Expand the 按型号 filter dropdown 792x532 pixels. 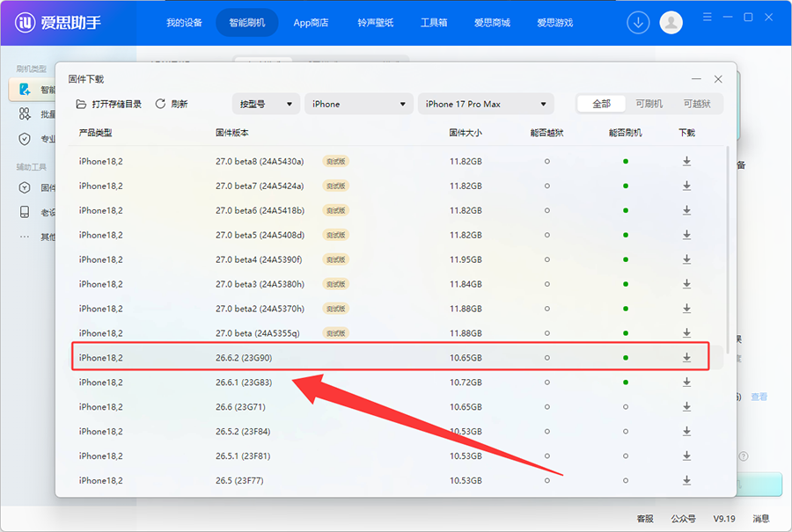(x=266, y=104)
